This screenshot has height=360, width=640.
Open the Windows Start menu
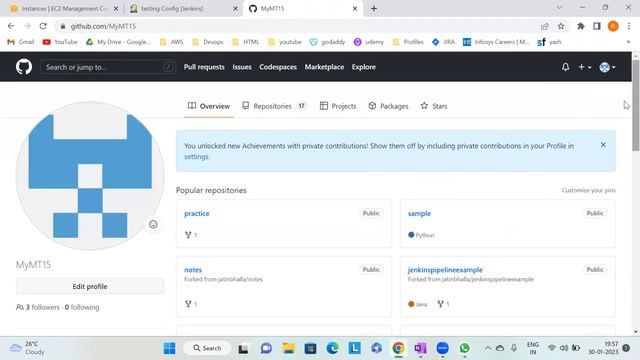point(169,348)
